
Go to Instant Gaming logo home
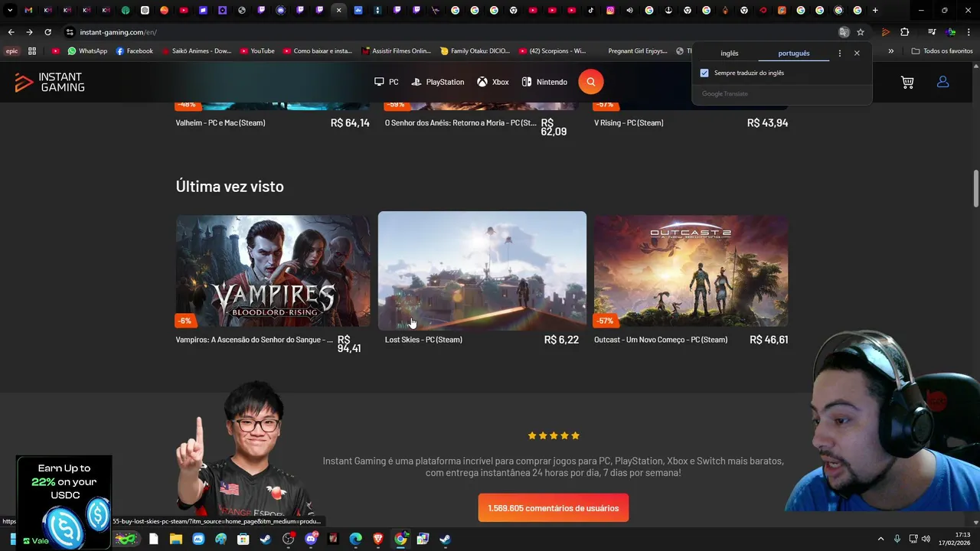tap(50, 83)
